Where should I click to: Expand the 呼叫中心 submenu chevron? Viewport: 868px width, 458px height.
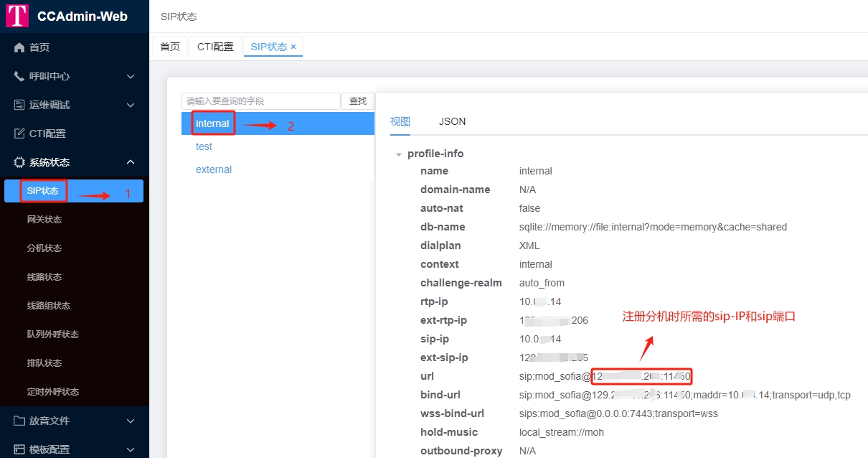131,76
